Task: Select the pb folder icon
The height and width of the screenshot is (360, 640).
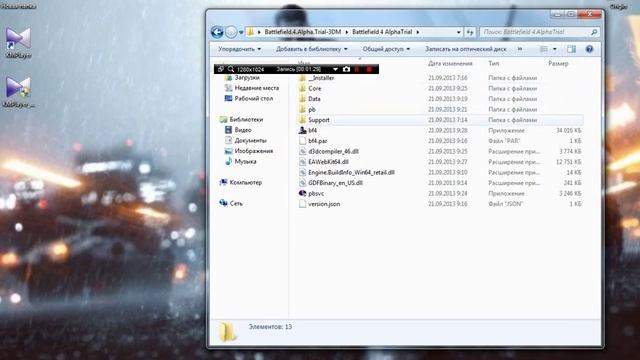Action: tap(302, 109)
